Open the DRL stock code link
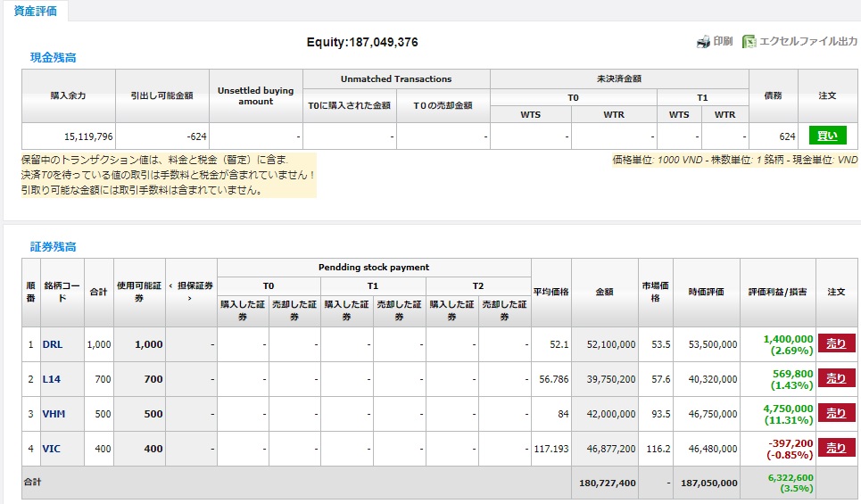The height and width of the screenshot is (504, 861). click(53, 344)
